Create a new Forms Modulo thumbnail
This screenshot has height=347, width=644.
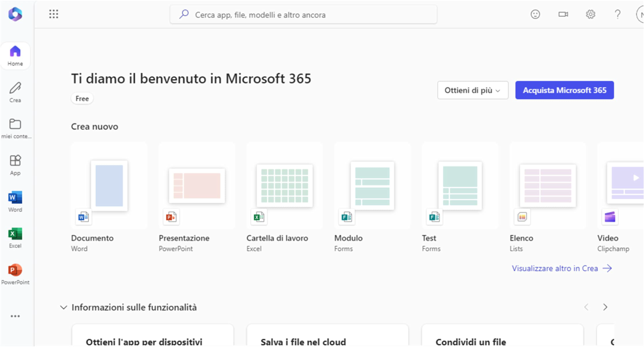click(373, 185)
